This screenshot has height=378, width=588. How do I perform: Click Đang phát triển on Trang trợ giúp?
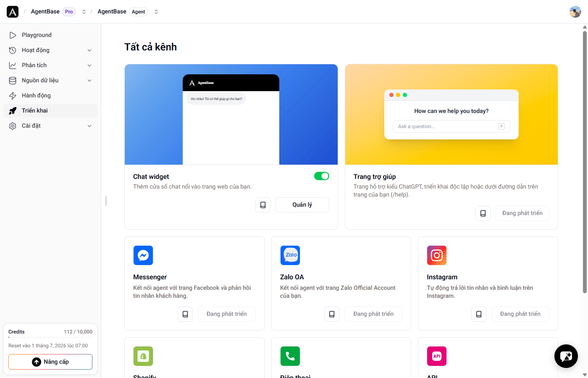(522, 213)
